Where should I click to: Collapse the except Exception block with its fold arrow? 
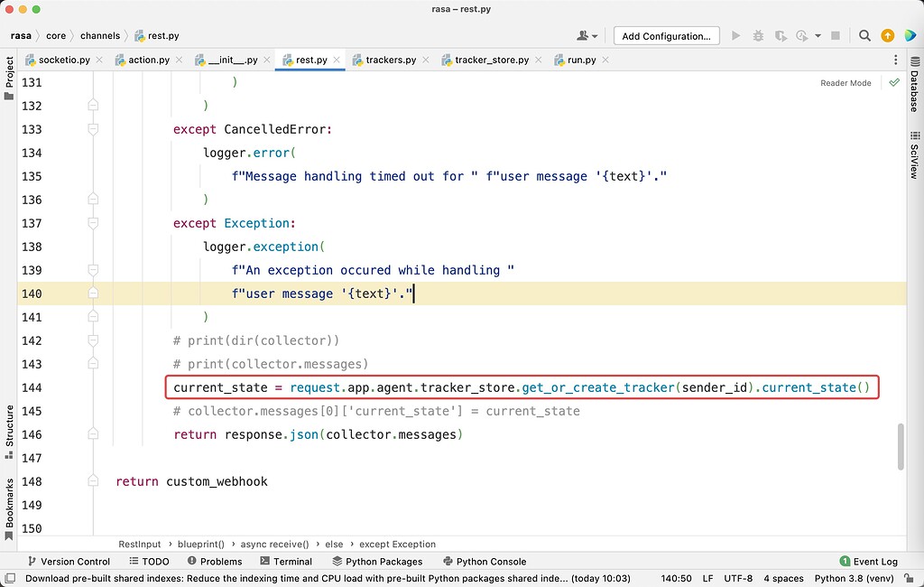click(92, 223)
